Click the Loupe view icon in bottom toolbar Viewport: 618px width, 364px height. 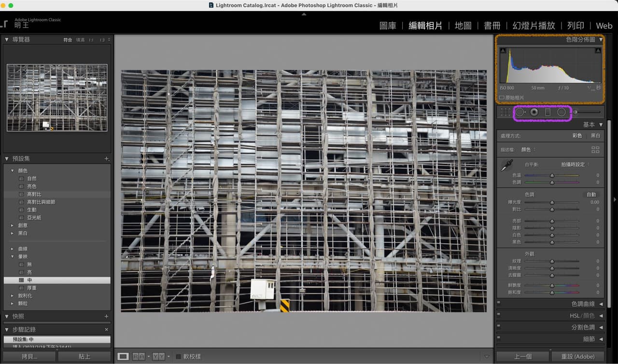(123, 356)
